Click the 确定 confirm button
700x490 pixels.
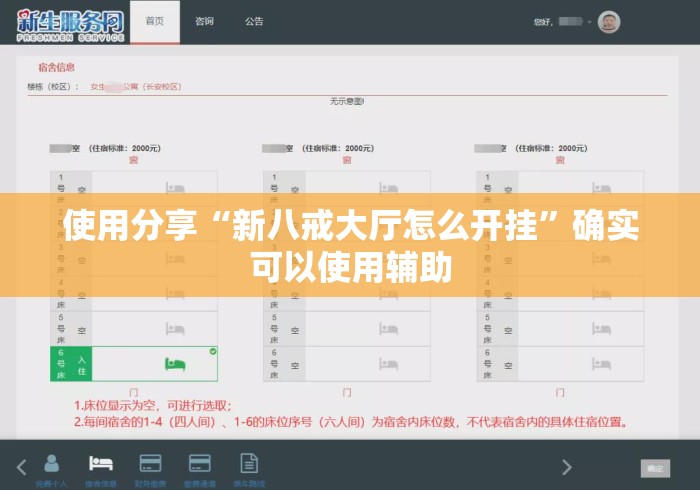(x=655, y=469)
